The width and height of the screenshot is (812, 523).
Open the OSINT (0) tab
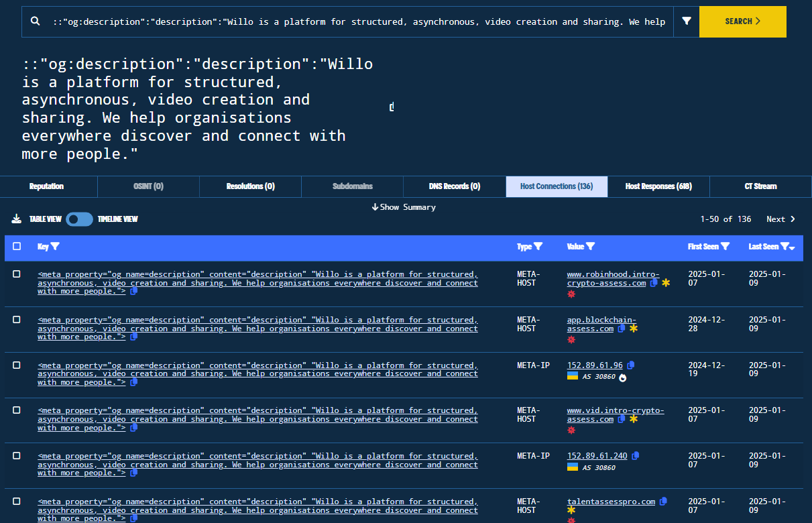click(x=148, y=186)
